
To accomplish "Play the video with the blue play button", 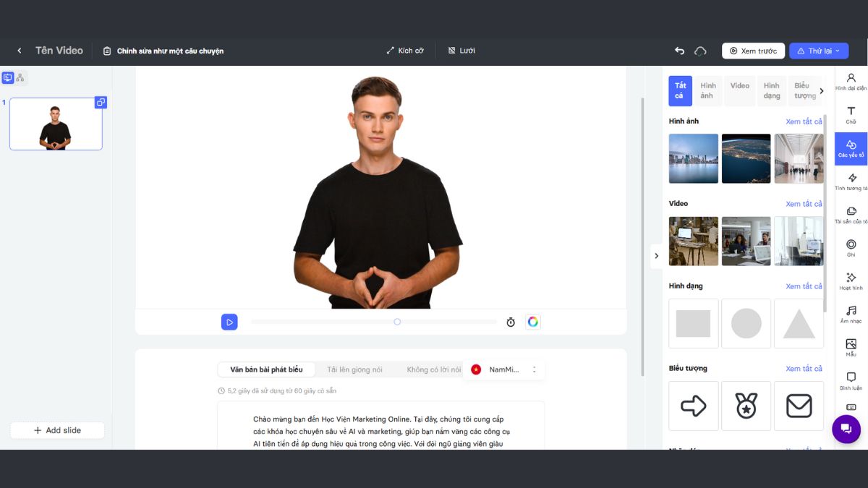I will [x=229, y=322].
